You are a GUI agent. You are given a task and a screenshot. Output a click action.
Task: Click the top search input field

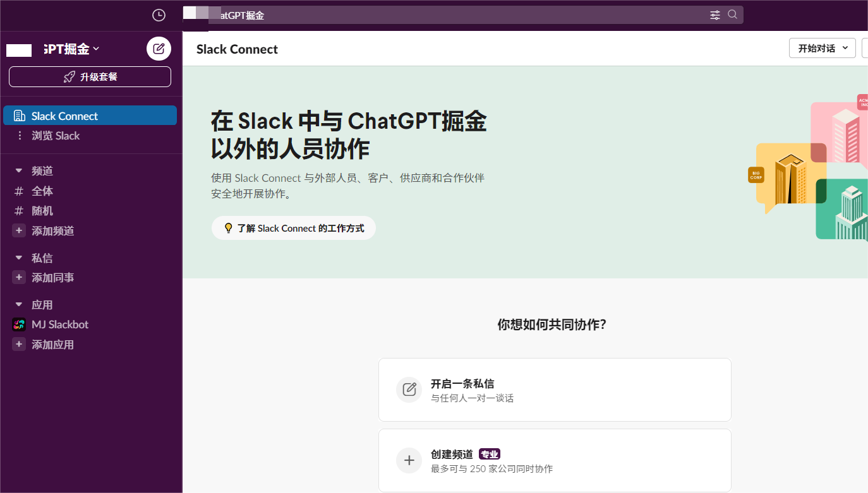(463, 15)
